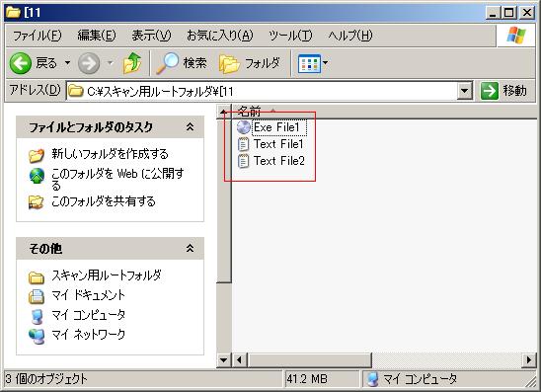Open the ファイル(F) menu
The width and height of the screenshot is (541, 392).
37,36
